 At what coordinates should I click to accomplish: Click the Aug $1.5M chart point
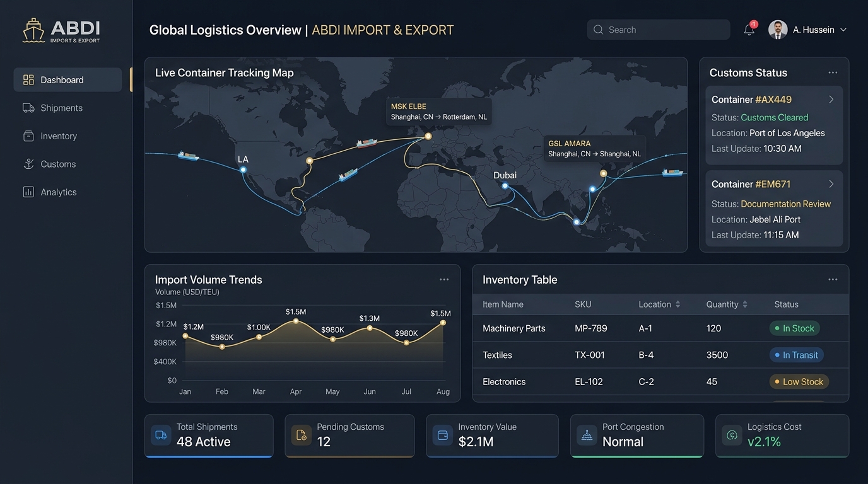[443, 323]
